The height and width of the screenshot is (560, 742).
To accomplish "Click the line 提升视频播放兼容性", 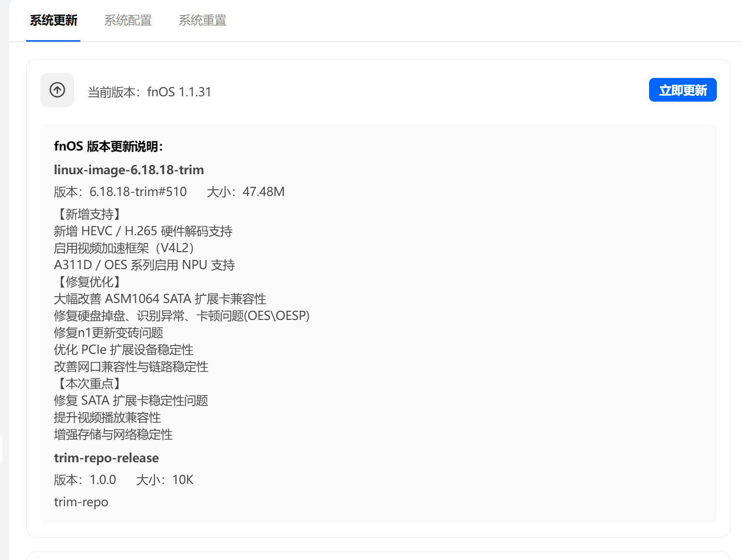I will (x=107, y=417).
